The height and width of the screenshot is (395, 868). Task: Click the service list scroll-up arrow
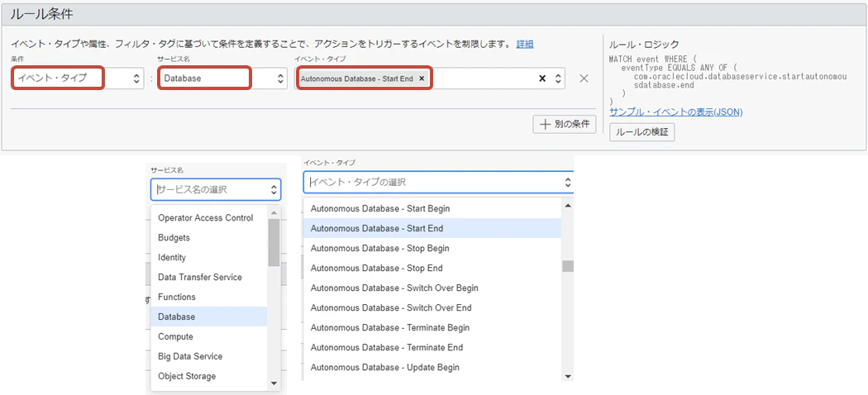coord(274,212)
